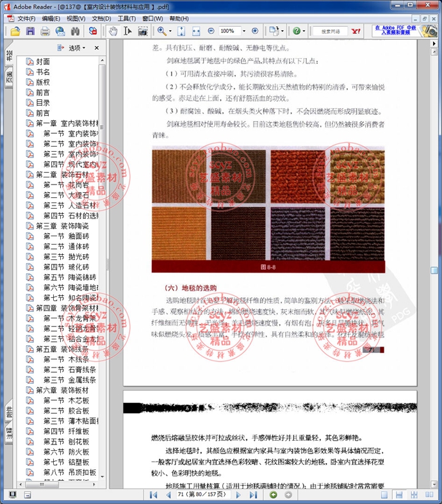This screenshot has width=442, height=504.
Task: Open the 工具(T) menu
Action: pyautogui.click(x=127, y=19)
